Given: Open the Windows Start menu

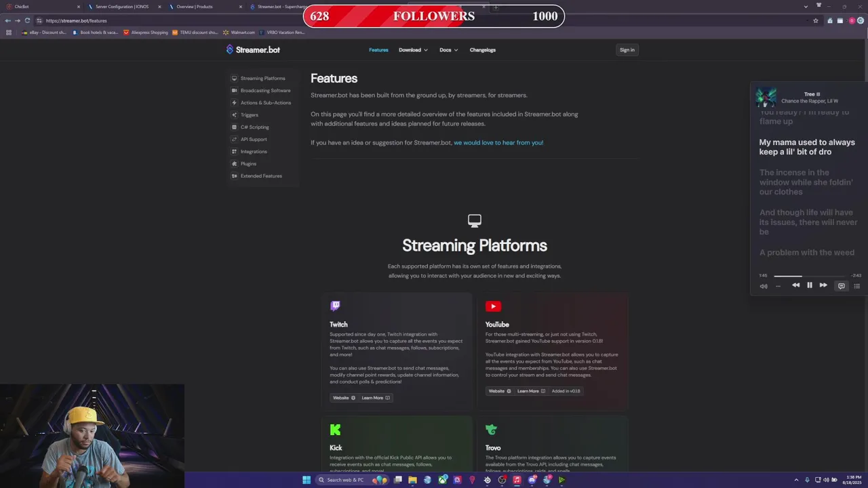Looking at the screenshot, I should 307,480.
